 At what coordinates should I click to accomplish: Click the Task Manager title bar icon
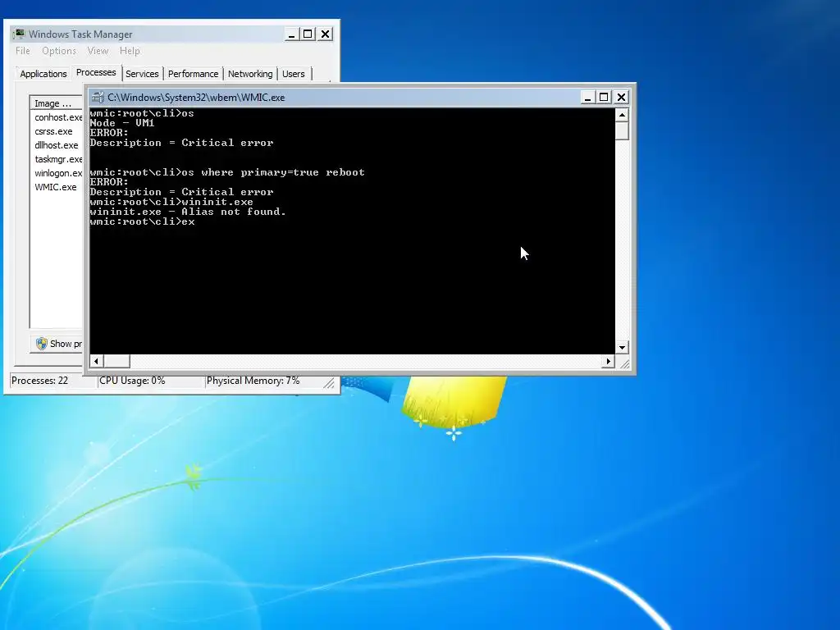(x=20, y=34)
